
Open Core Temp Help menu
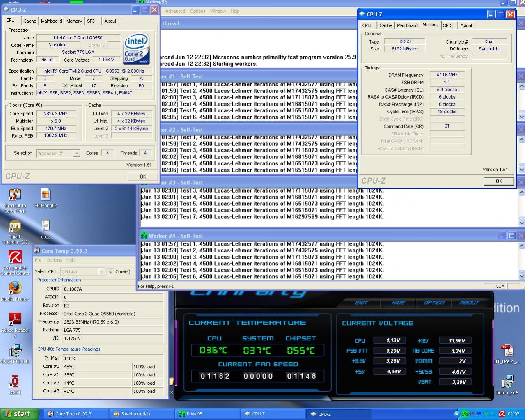(x=71, y=260)
